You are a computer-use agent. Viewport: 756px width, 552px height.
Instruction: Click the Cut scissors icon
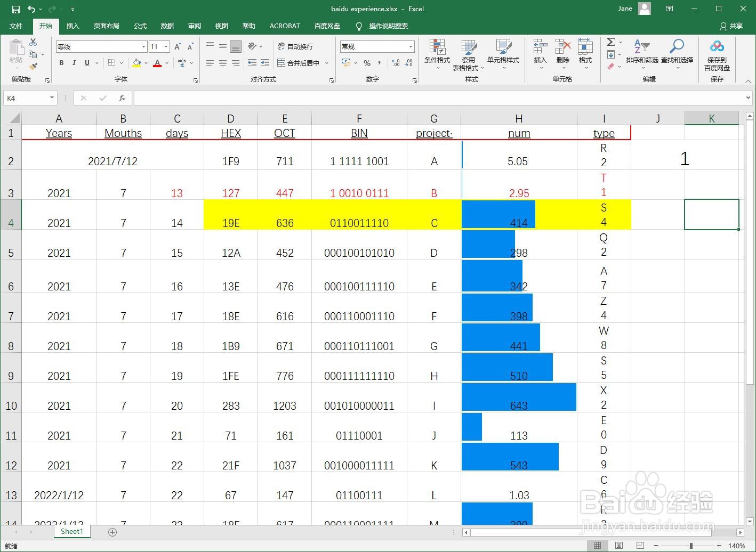[x=33, y=42]
